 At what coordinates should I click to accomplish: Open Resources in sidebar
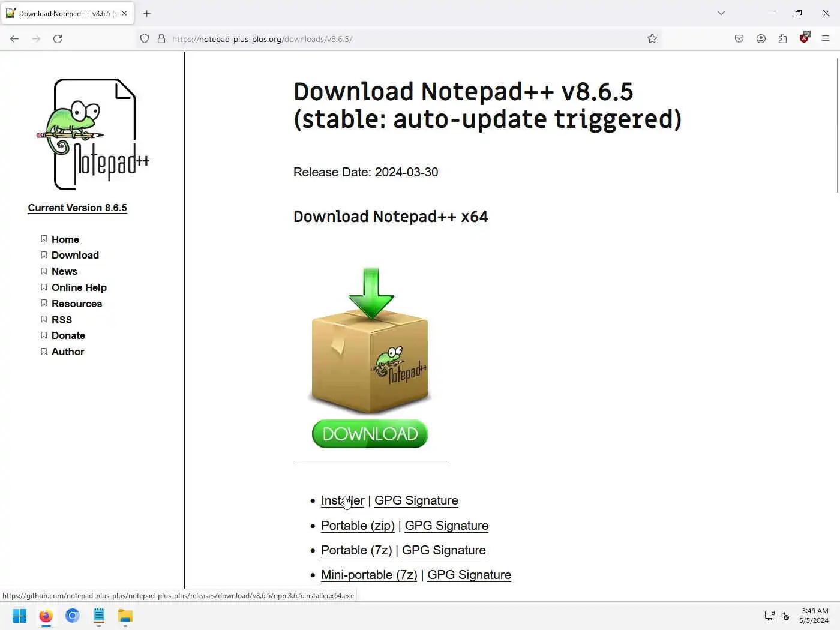coord(77,304)
